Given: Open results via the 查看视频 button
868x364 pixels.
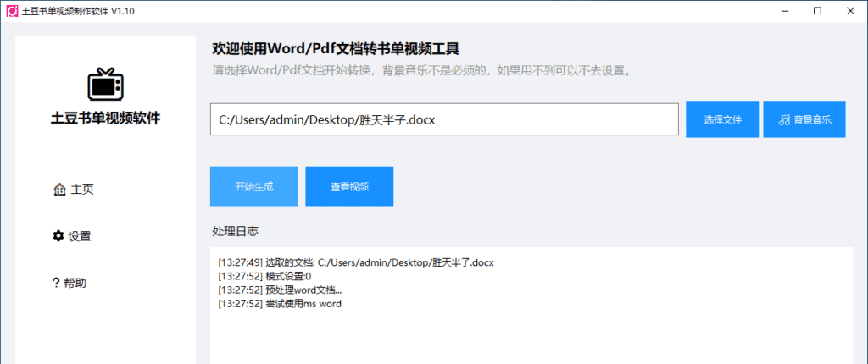Looking at the screenshot, I should pyautogui.click(x=349, y=186).
